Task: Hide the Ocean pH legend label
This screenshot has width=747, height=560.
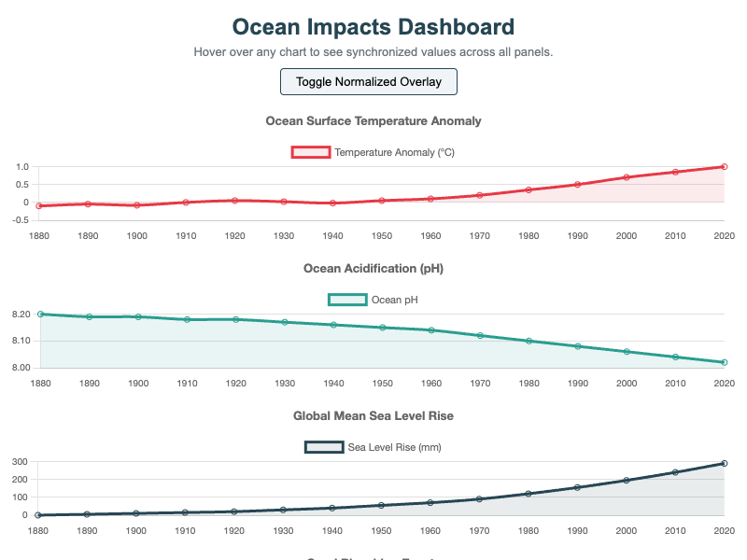Action: click(394, 300)
